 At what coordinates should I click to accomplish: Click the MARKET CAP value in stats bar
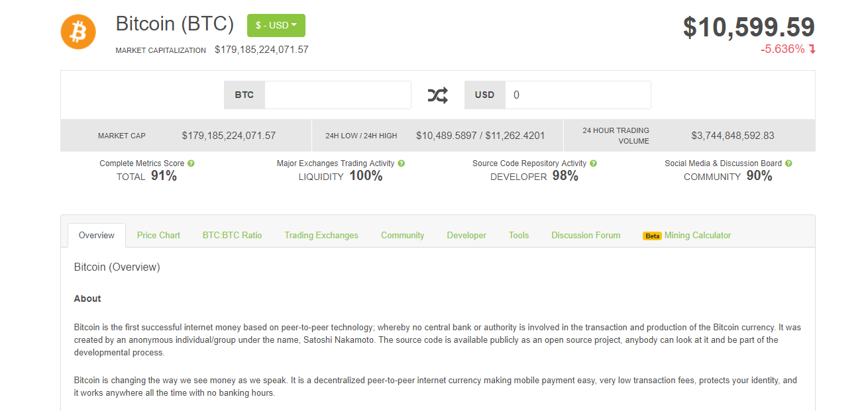pos(229,136)
